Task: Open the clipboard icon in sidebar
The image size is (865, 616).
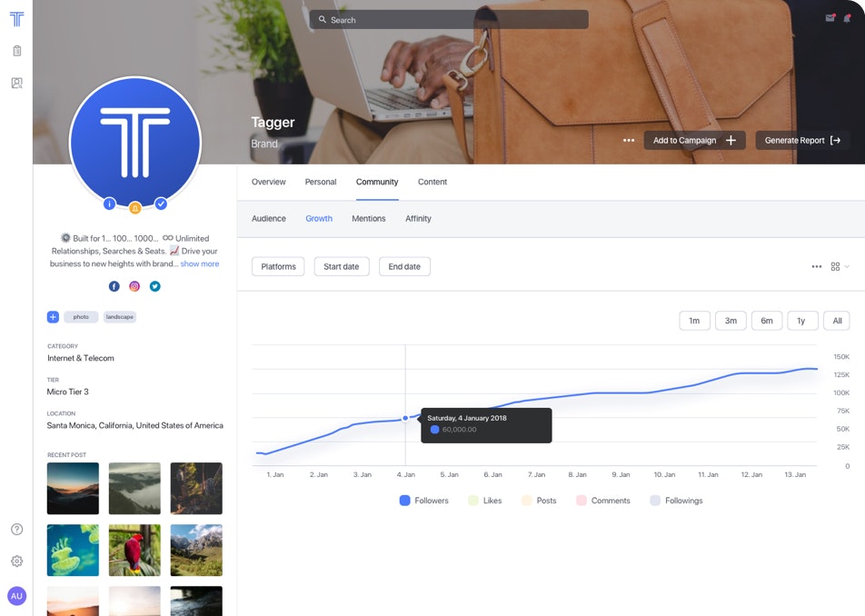Action: (x=17, y=51)
